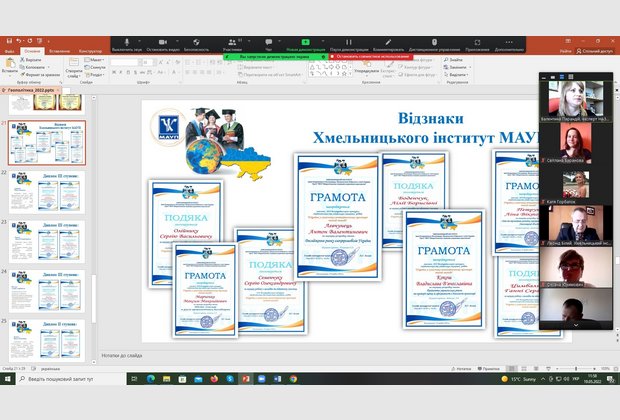Switch to the Insert ribbon tab
The height and width of the screenshot is (420, 620).
pyautogui.click(x=59, y=50)
